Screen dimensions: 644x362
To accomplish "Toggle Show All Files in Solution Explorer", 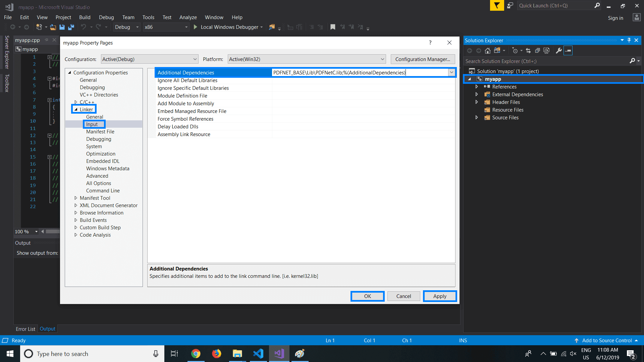I will click(546, 51).
